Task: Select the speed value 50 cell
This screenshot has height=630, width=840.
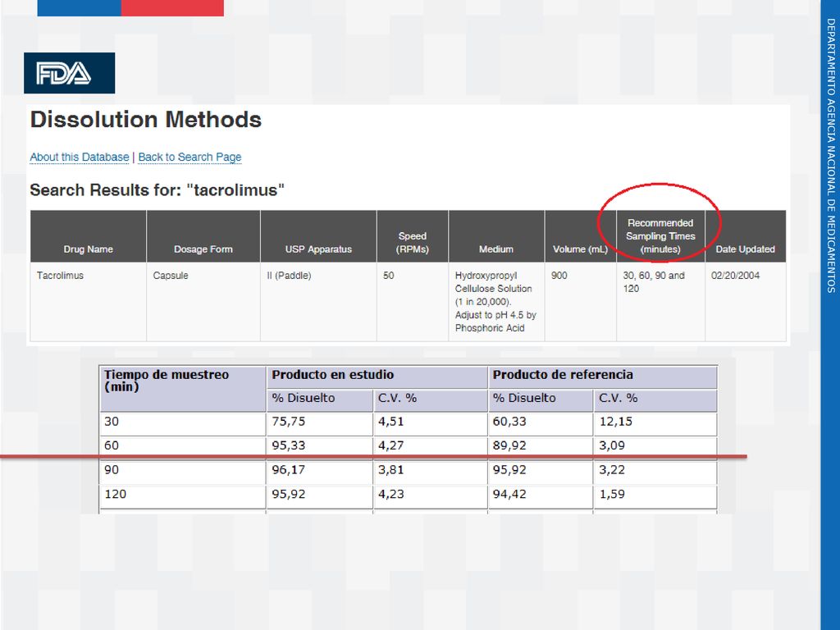Action: pos(413,302)
